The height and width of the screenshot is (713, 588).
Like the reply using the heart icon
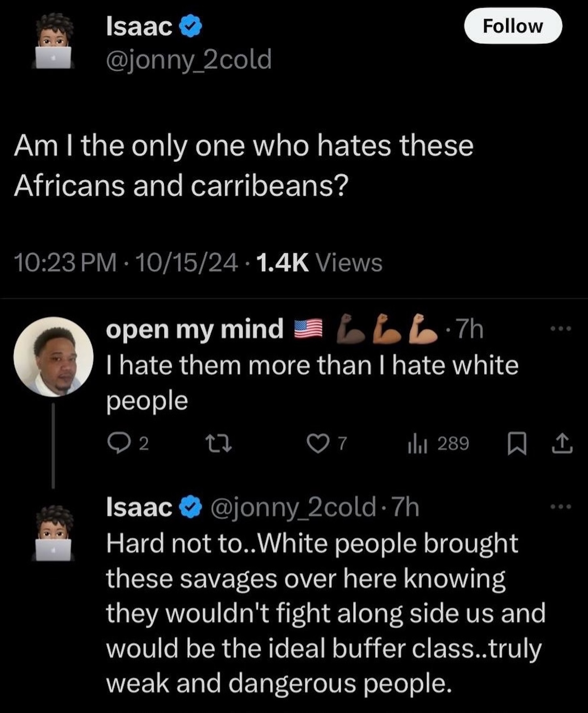[318, 443]
